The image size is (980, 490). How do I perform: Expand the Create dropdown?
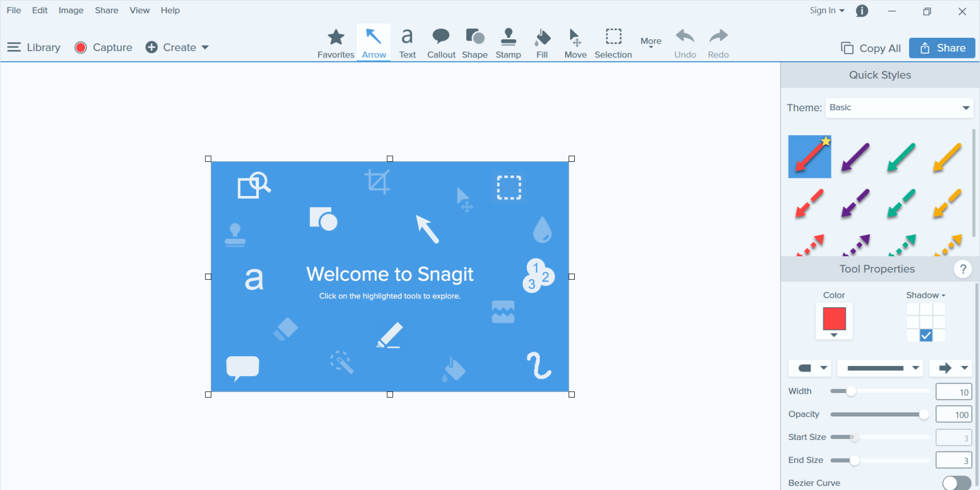[x=177, y=48]
